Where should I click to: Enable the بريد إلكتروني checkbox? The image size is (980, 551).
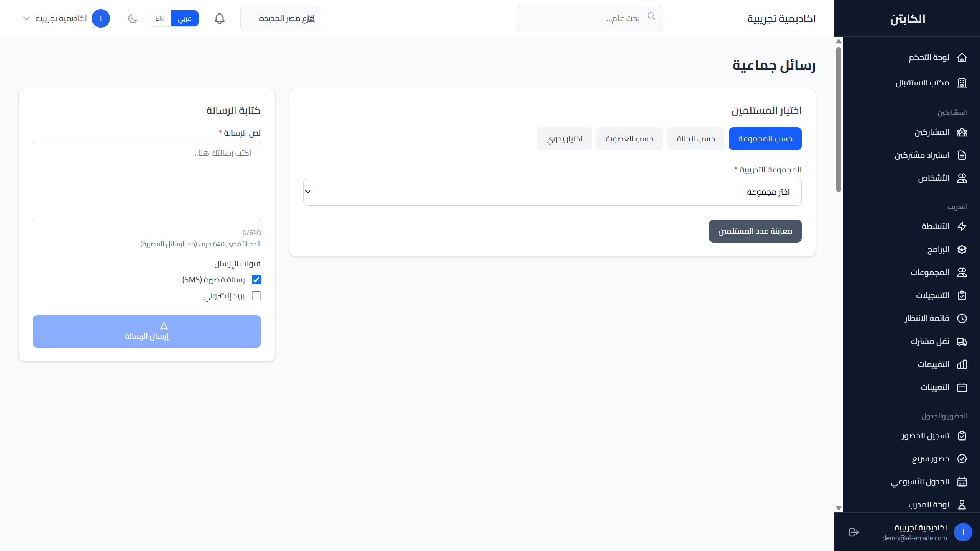[256, 296]
